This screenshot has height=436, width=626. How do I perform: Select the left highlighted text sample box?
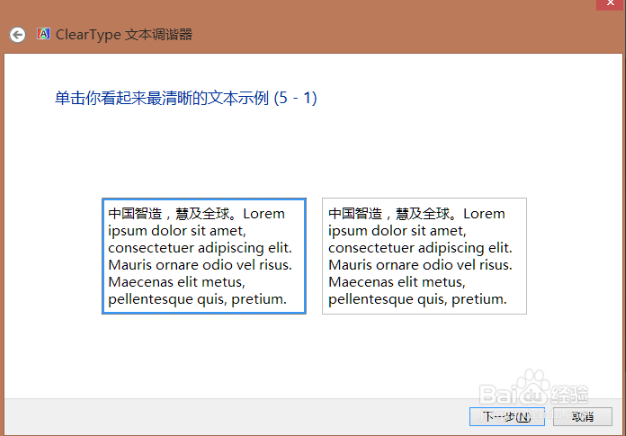coord(204,256)
